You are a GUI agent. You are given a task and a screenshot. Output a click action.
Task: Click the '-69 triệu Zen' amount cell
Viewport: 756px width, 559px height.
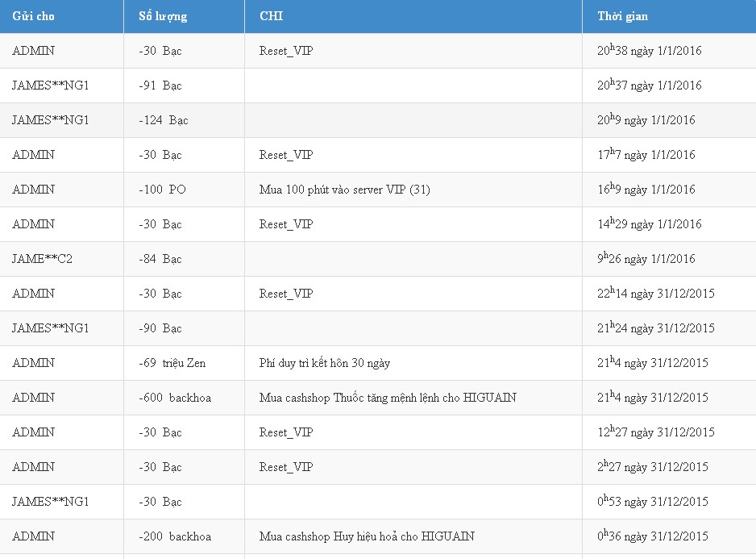click(185, 363)
